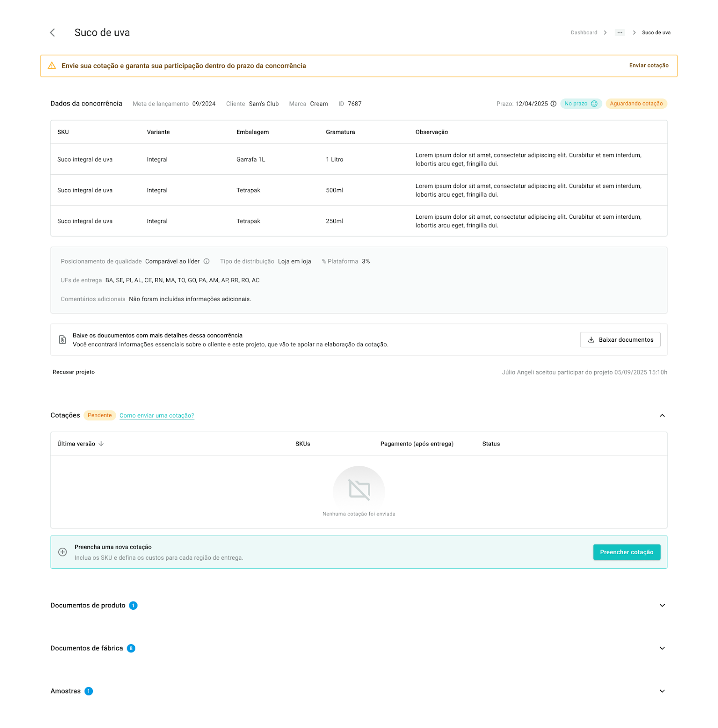Click the smiley icon in No prazo badge

pos(594,104)
